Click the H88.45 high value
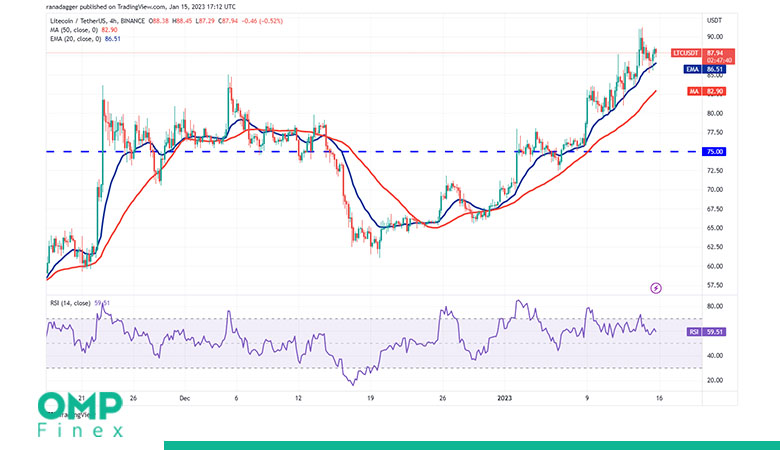Screen dimensions: 780x450 tap(182, 21)
